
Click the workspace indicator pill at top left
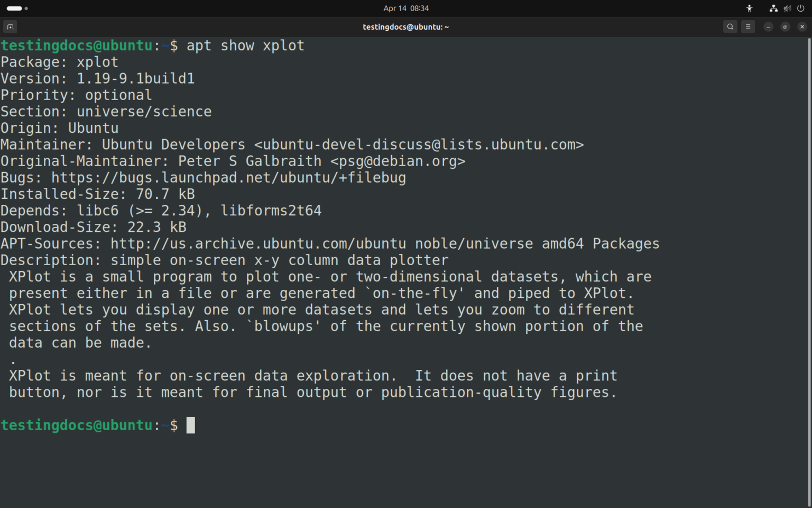(13, 8)
